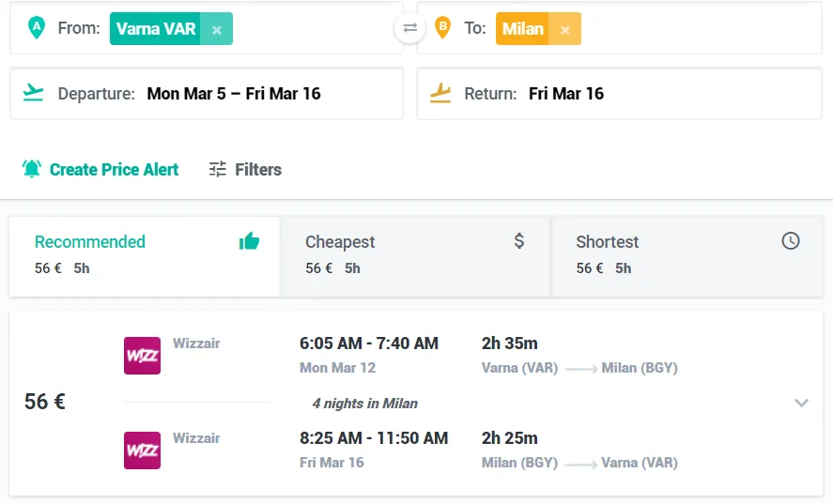The height and width of the screenshot is (504, 833).
Task: Open the Return date picker
Action: point(620,94)
